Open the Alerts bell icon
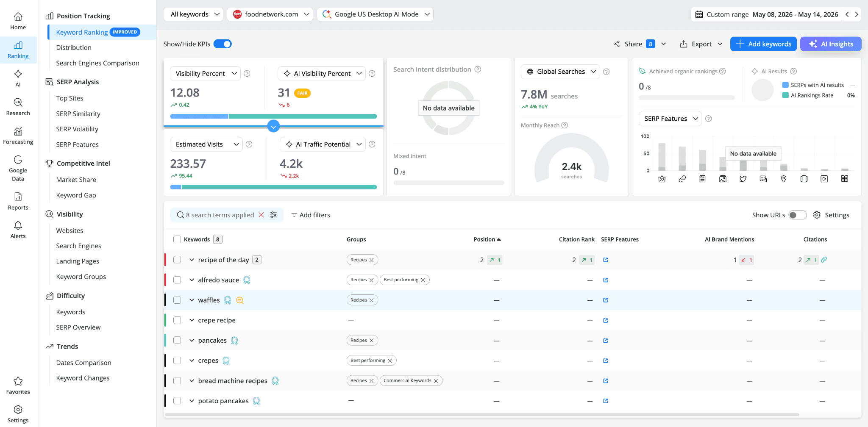Viewport: 868px width, 427px height. 18,225
